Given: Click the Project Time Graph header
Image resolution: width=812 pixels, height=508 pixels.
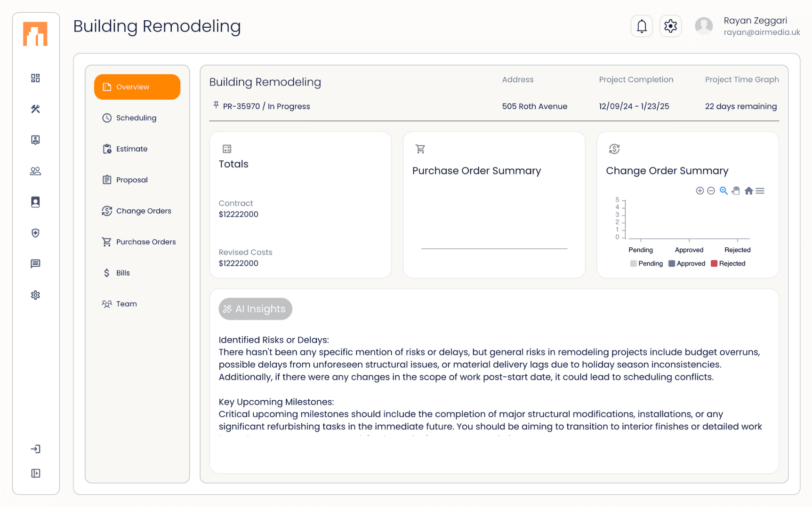Looking at the screenshot, I should tap(742, 80).
